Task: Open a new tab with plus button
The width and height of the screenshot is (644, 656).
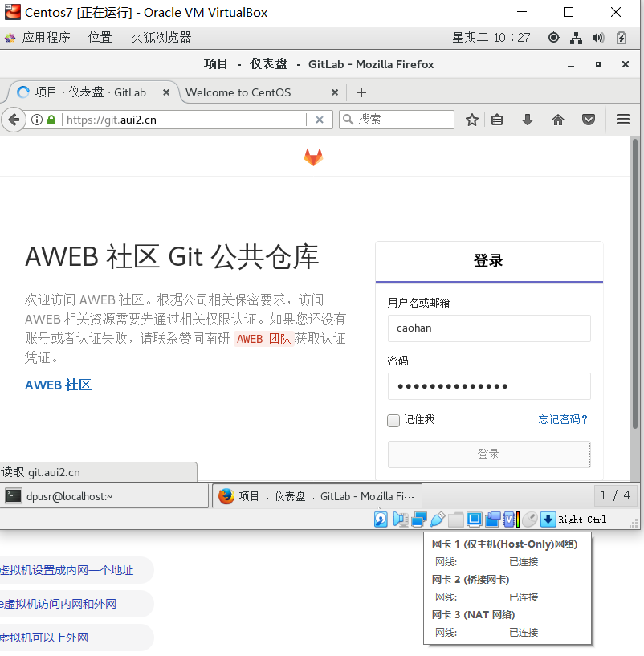Action: pyautogui.click(x=361, y=92)
